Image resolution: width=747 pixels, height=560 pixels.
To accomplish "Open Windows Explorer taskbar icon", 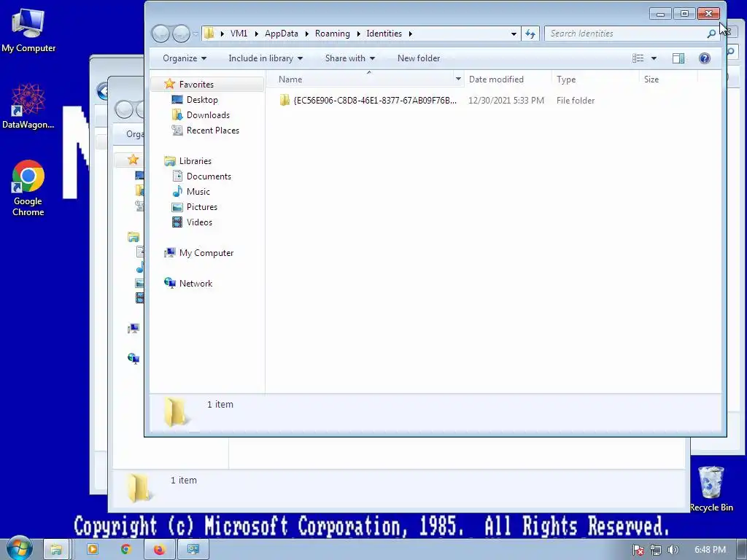I will 57,549.
